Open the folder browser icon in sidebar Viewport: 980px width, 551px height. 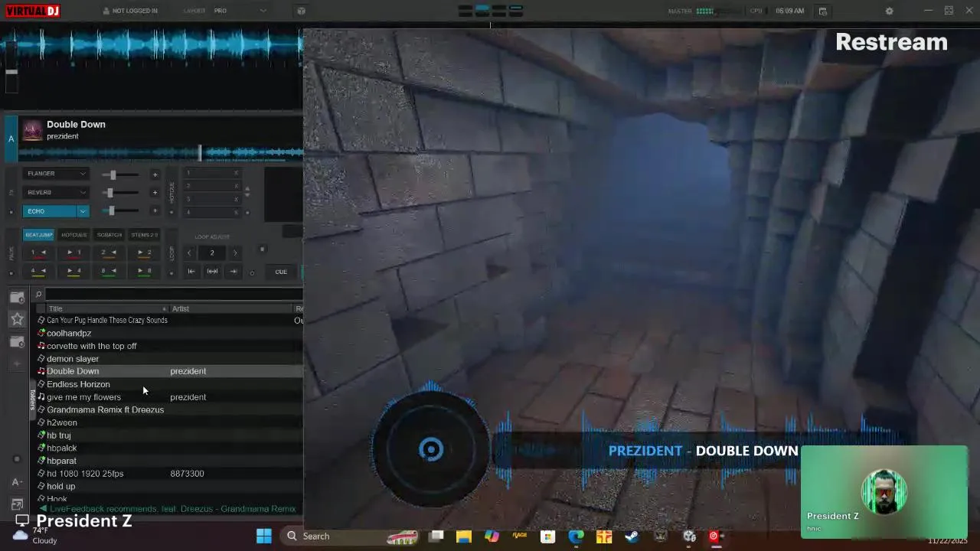coord(17,298)
